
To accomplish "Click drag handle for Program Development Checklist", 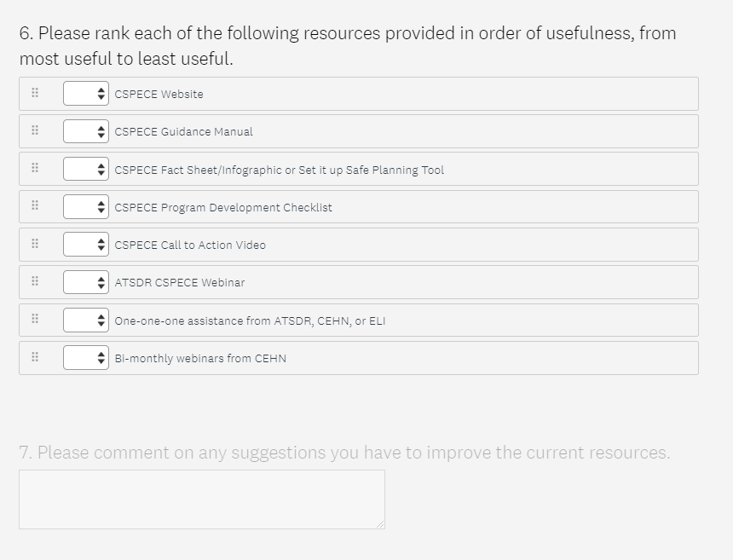I will [x=35, y=205].
